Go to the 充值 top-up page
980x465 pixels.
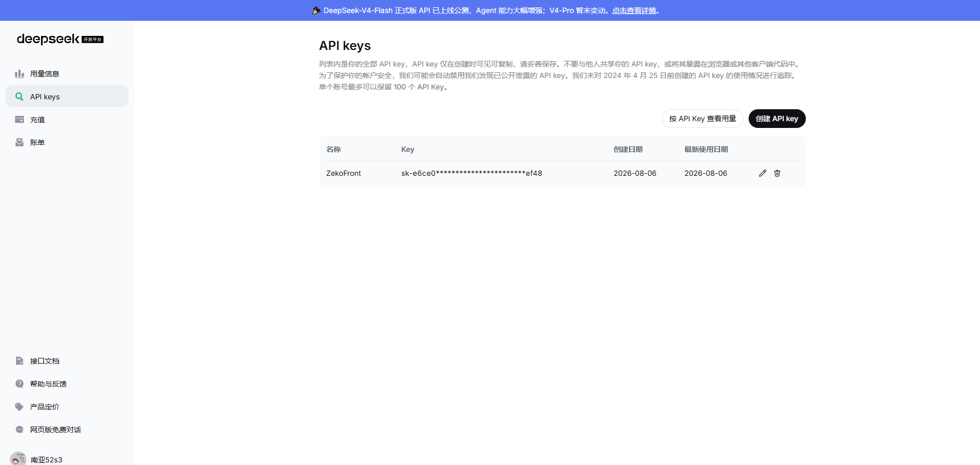(67, 120)
